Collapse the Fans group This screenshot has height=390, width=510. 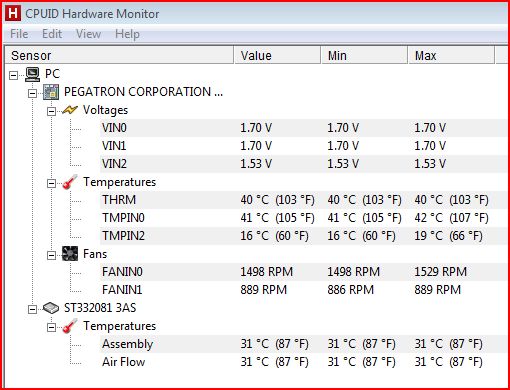(51, 255)
